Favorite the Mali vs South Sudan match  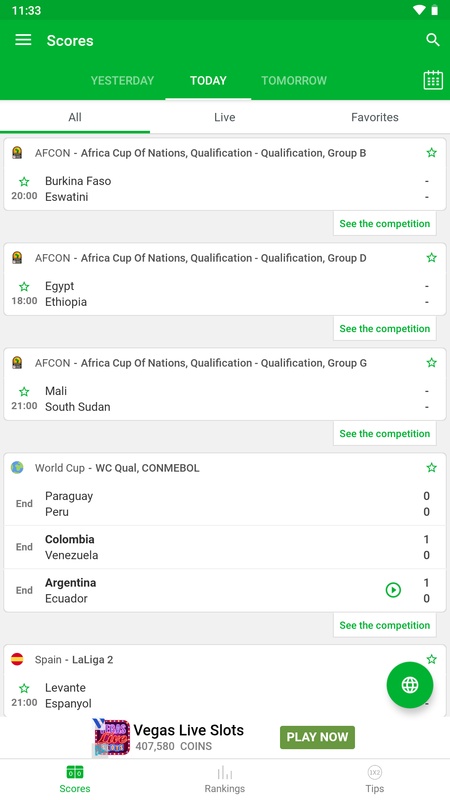click(24, 392)
